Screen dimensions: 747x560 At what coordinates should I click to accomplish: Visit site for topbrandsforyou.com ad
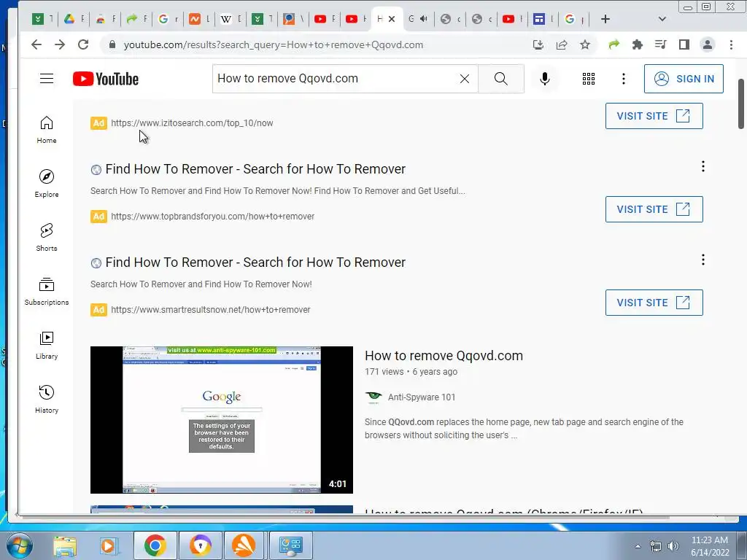(654, 209)
